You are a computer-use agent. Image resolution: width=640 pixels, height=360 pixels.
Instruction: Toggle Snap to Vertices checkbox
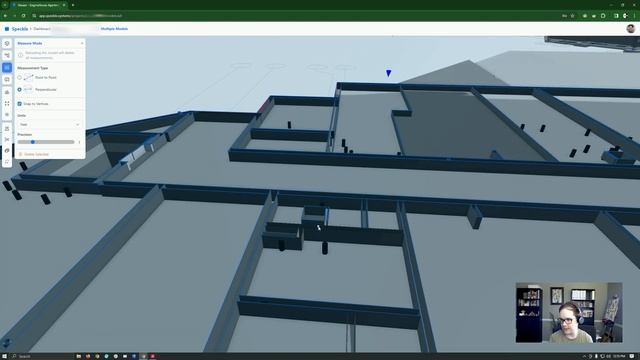(x=20, y=104)
